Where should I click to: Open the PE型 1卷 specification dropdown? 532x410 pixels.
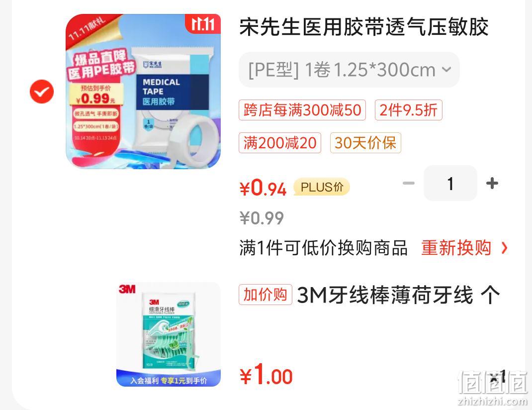point(349,70)
